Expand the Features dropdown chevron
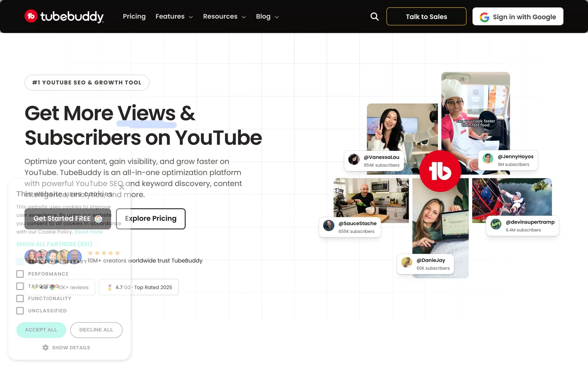The width and height of the screenshot is (588, 368). tap(191, 17)
